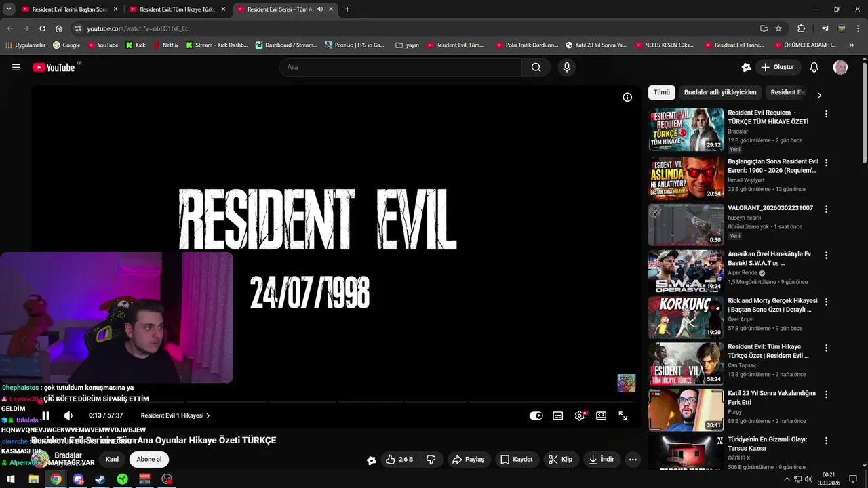Download video with İndir button
Viewport: 868px width, 488px height.
coord(601,460)
